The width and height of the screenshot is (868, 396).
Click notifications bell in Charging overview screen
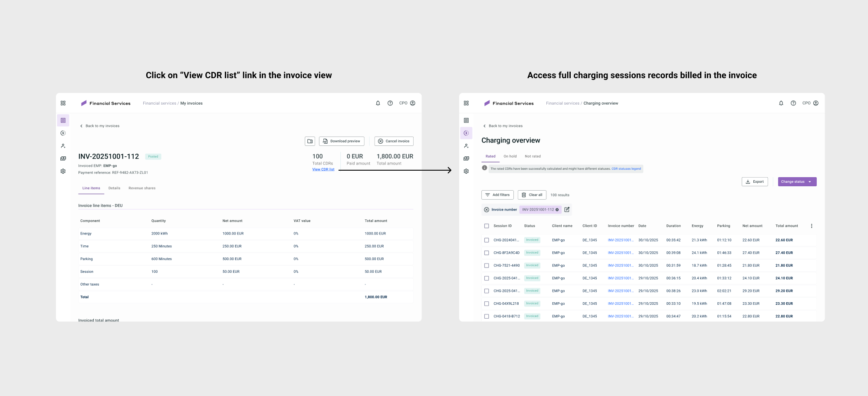781,103
